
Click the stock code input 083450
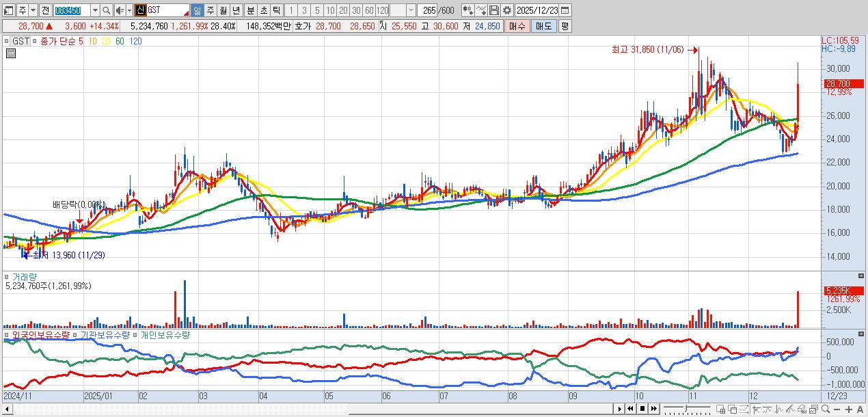click(x=71, y=10)
